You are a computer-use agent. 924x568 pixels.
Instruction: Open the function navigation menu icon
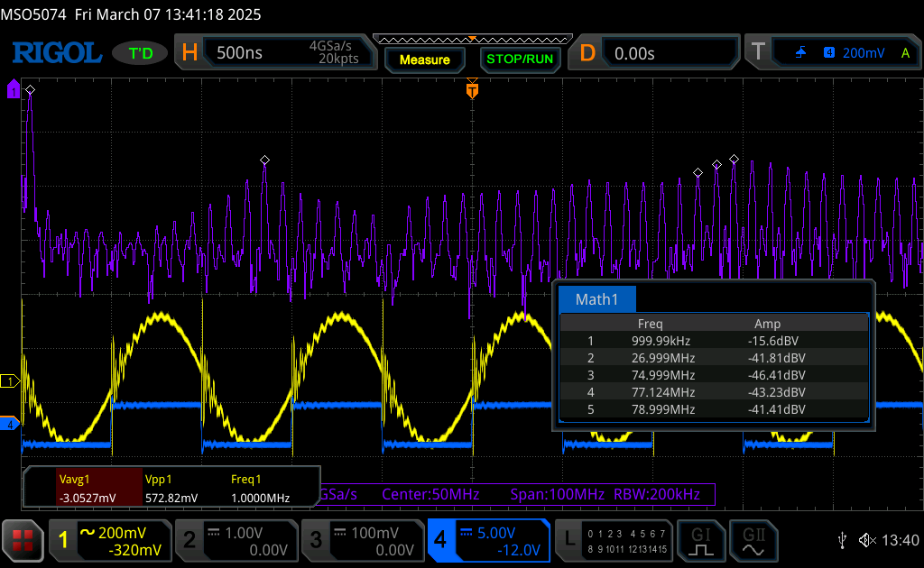pyautogui.click(x=23, y=540)
